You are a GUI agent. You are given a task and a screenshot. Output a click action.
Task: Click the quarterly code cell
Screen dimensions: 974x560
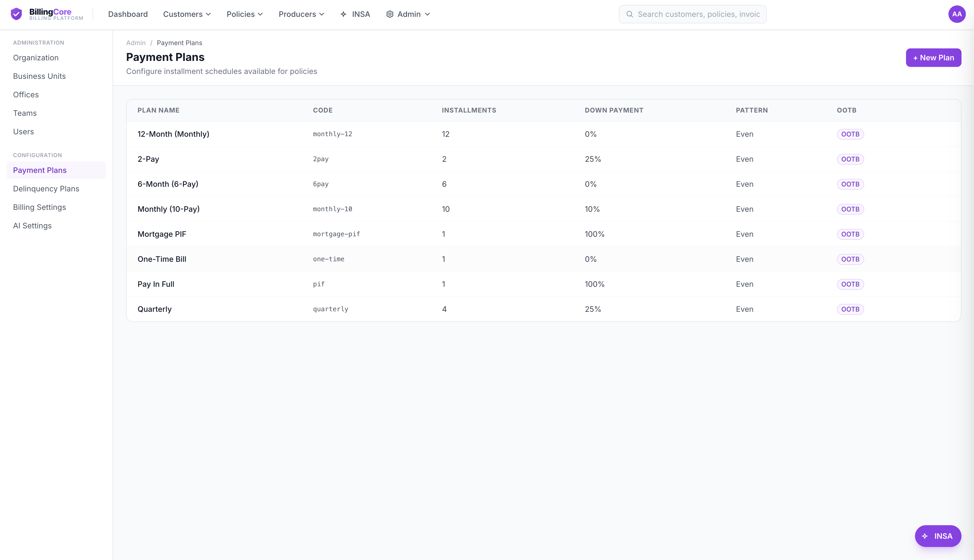tap(330, 309)
